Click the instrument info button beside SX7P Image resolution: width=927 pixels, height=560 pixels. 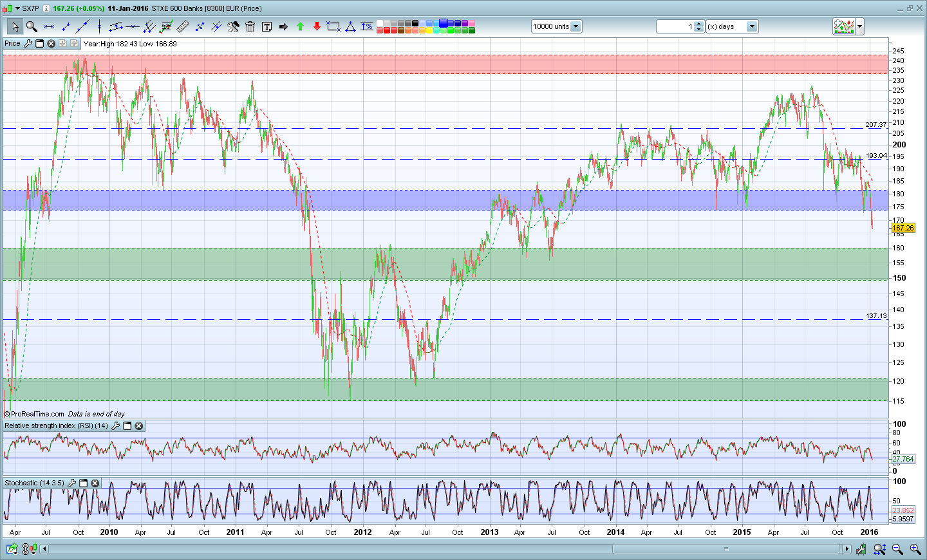tap(47, 8)
